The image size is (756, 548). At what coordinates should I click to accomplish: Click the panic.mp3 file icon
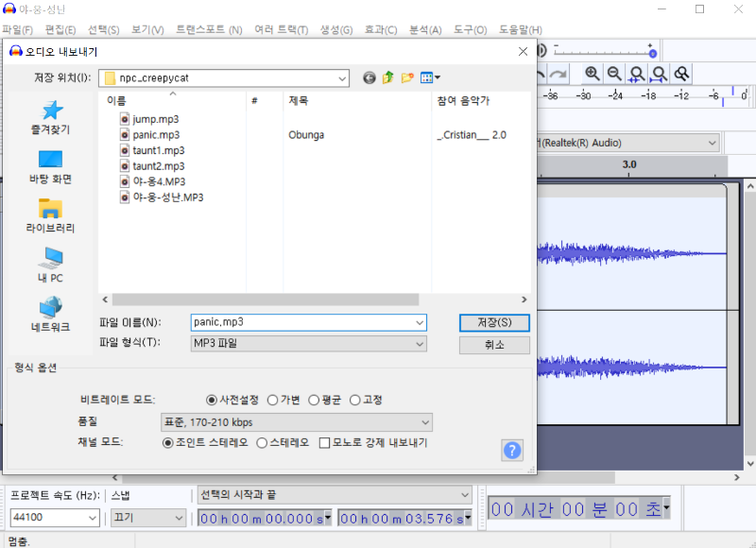pyautogui.click(x=125, y=135)
